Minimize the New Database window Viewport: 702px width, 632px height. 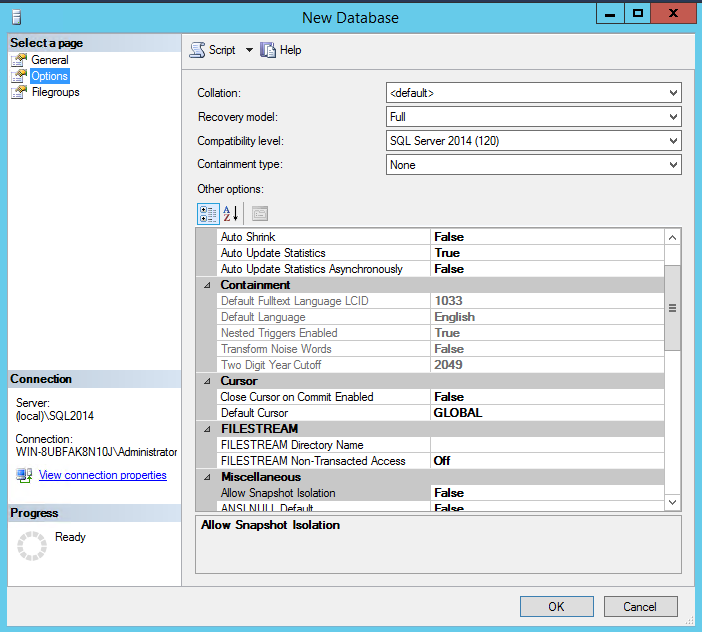[610, 14]
